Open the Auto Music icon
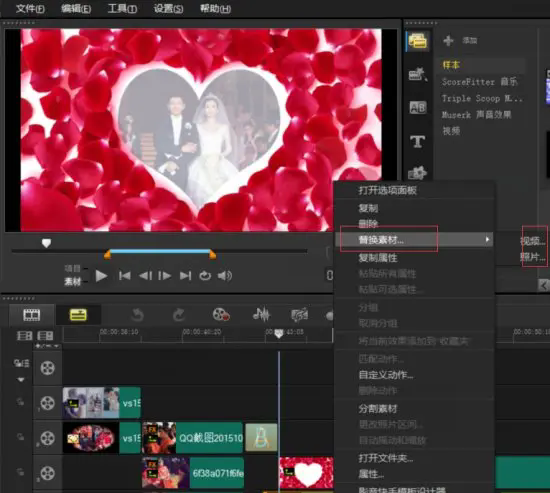550x493 pixels. (300, 315)
